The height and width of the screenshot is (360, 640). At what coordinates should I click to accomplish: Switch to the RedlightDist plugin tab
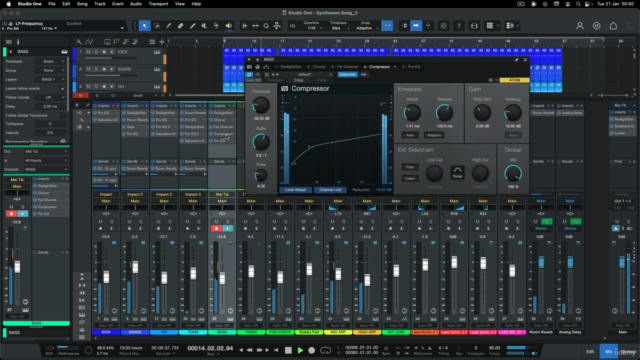coord(288,67)
